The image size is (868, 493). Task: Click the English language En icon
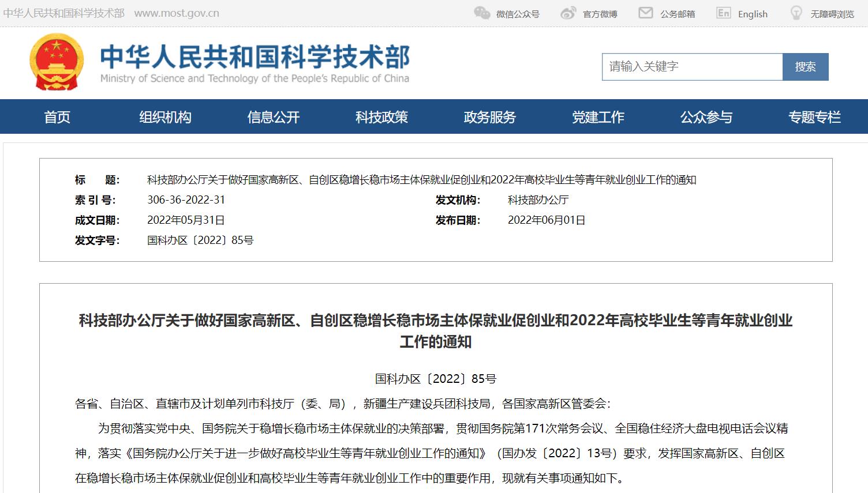[x=723, y=13]
